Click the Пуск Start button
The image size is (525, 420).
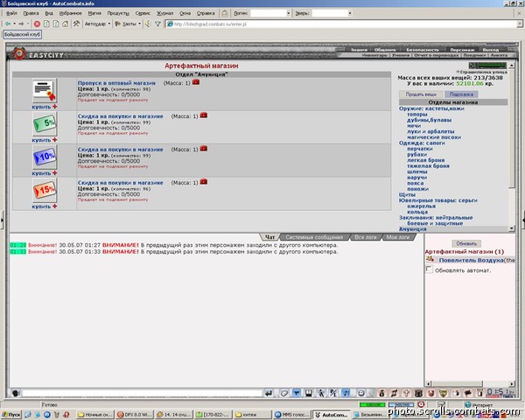click(11, 415)
